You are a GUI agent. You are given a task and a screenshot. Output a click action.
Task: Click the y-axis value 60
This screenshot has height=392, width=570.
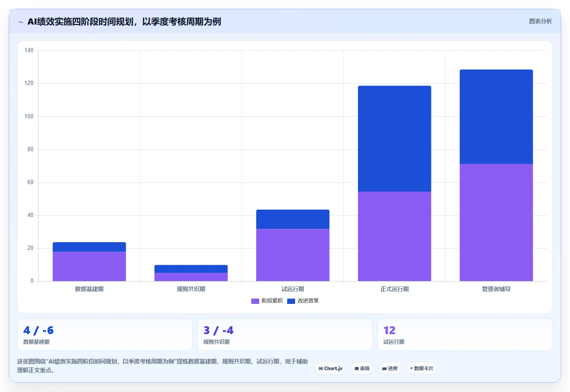30,182
